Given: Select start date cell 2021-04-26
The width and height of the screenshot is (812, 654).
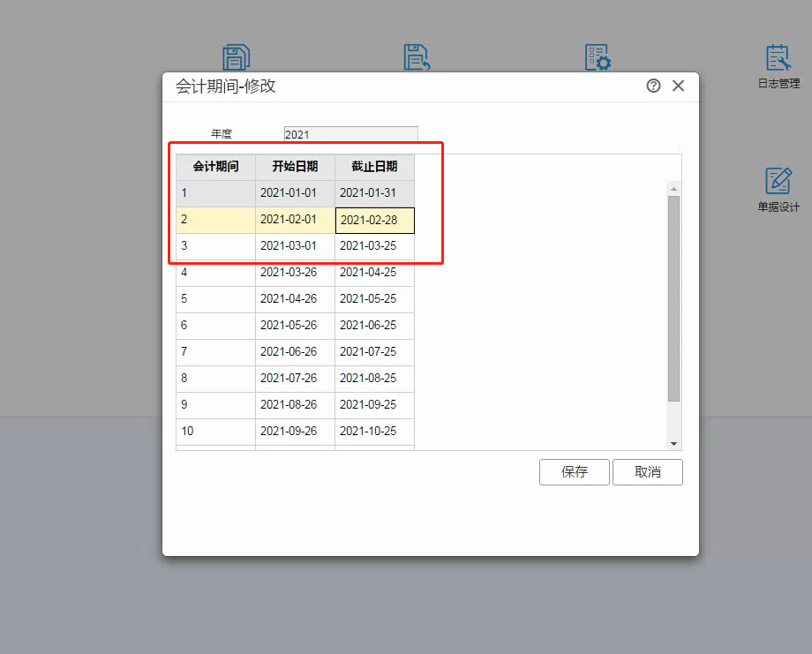Looking at the screenshot, I should tap(295, 299).
